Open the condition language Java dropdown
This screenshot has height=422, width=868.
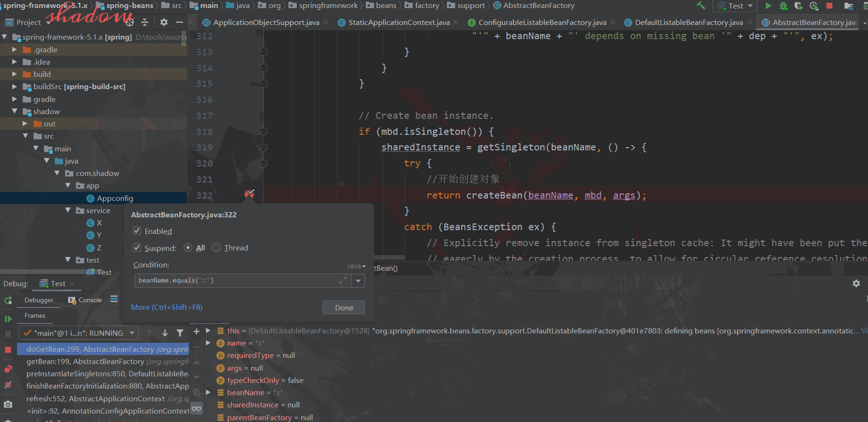[356, 266]
